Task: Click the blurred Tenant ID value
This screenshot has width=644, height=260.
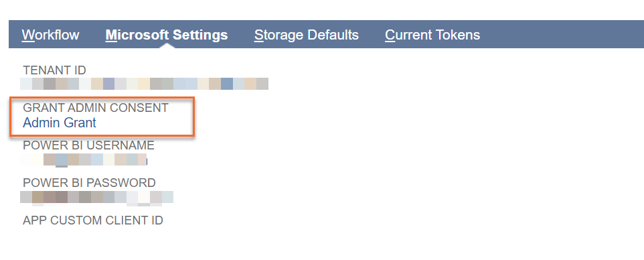Action: coord(144,84)
